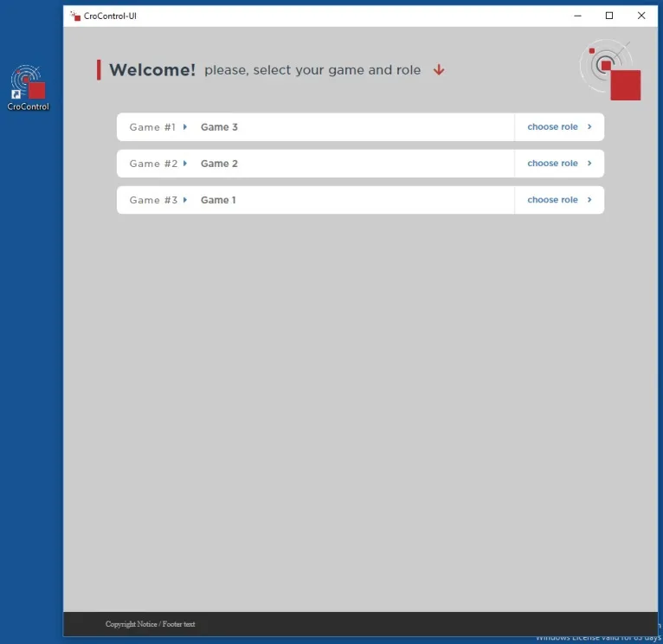Click the red down arrow beside the welcome text
This screenshot has width=663, height=644.
[439, 70]
